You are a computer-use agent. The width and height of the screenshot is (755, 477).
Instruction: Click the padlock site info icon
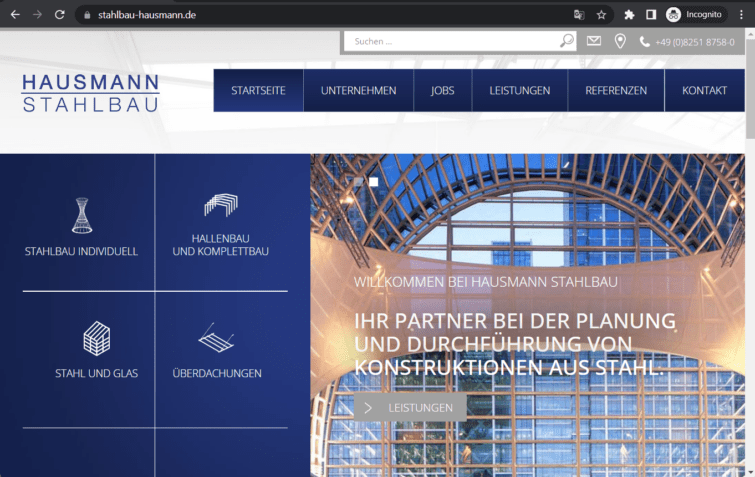click(87, 15)
